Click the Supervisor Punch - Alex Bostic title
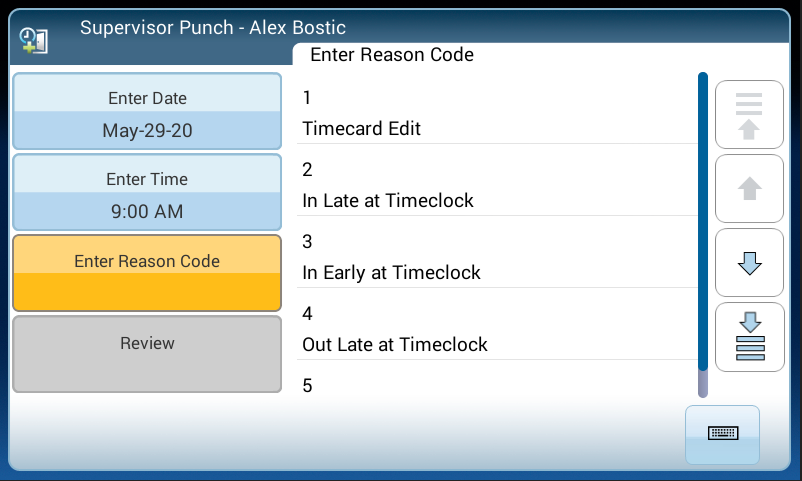The height and width of the screenshot is (481, 802). tap(213, 28)
